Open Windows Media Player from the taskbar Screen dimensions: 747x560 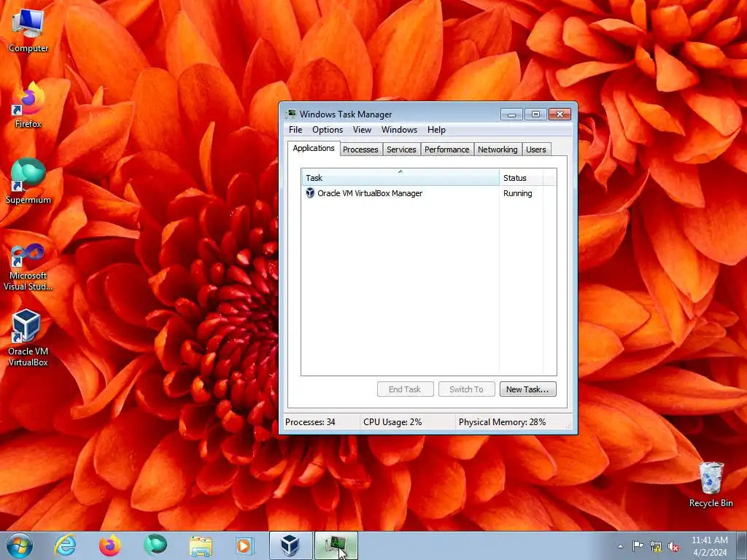245,545
